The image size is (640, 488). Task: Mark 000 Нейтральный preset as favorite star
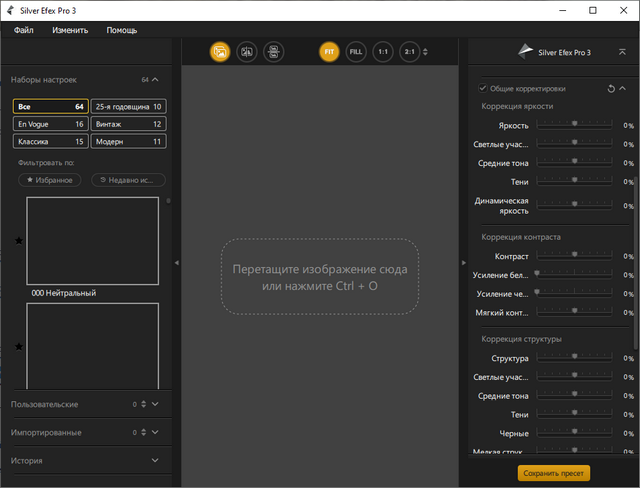pos(19,241)
